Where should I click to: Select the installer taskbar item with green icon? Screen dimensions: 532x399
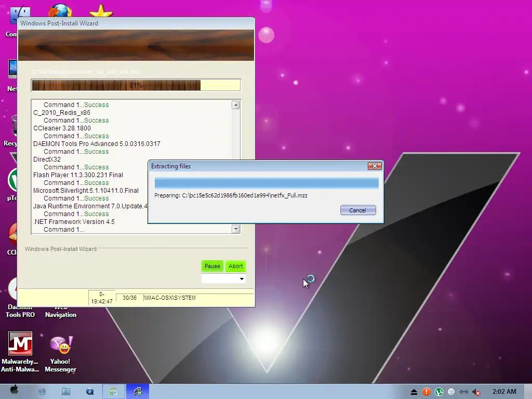[x=114, y=392]
